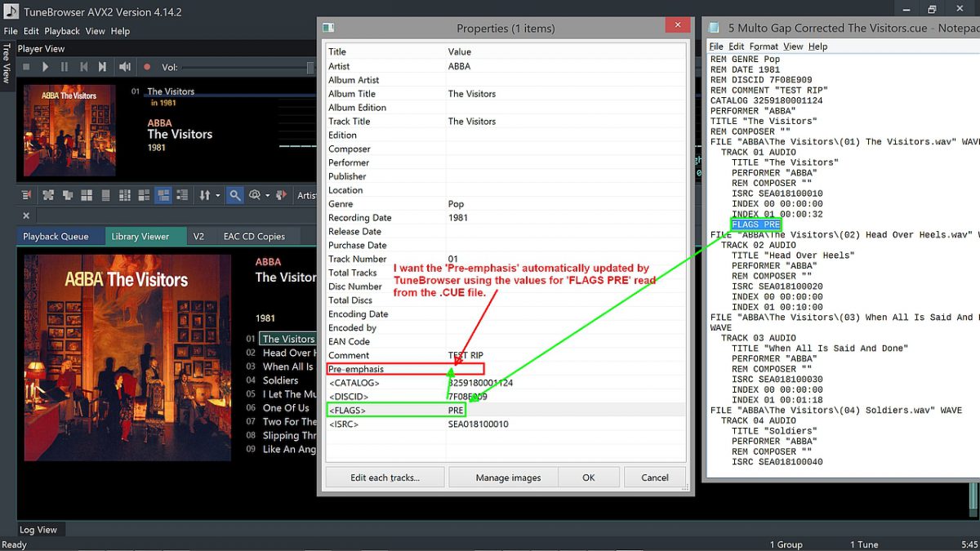Viewport: 980px width, 551px height.
Task: Click the Notepad title bar icon
Action: (715, 28)
